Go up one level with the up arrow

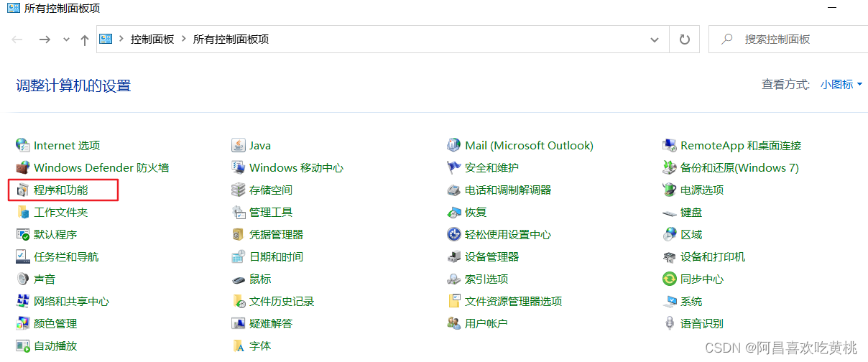pos(85,40)
